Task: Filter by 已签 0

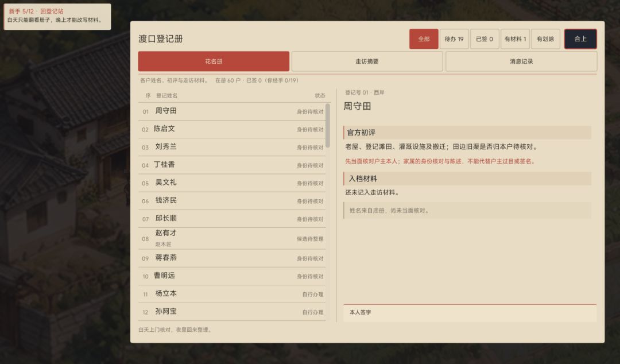Action: (x=485, y=39)
